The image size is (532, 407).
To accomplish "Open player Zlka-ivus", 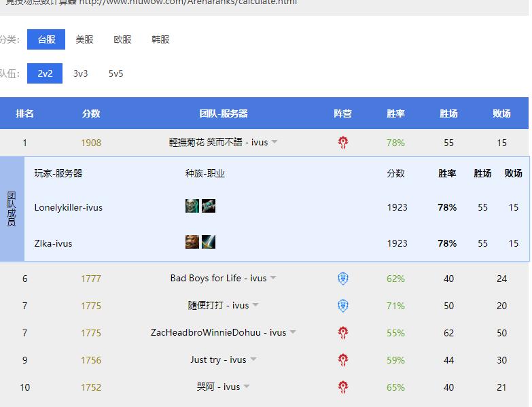I will point(54,243).
